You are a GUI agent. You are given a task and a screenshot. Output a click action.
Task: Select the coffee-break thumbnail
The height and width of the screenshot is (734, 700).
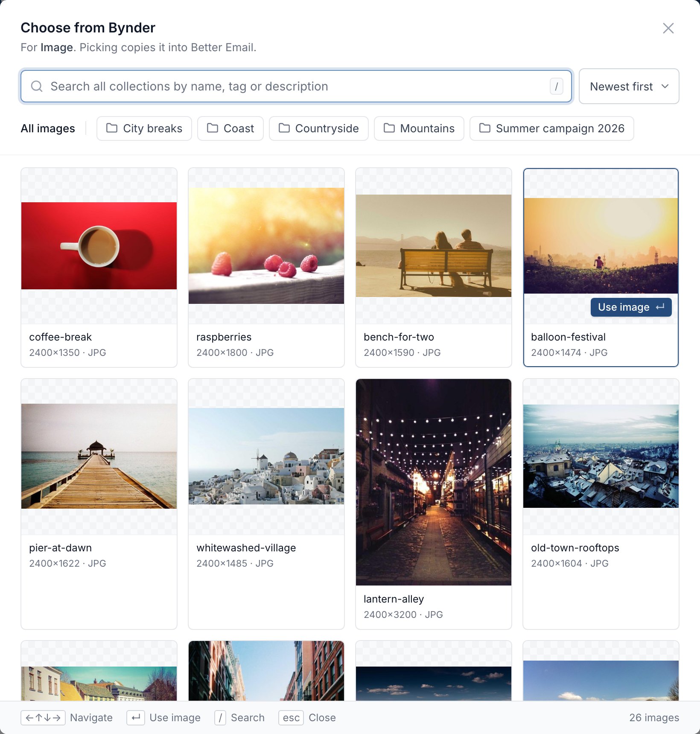99,246
